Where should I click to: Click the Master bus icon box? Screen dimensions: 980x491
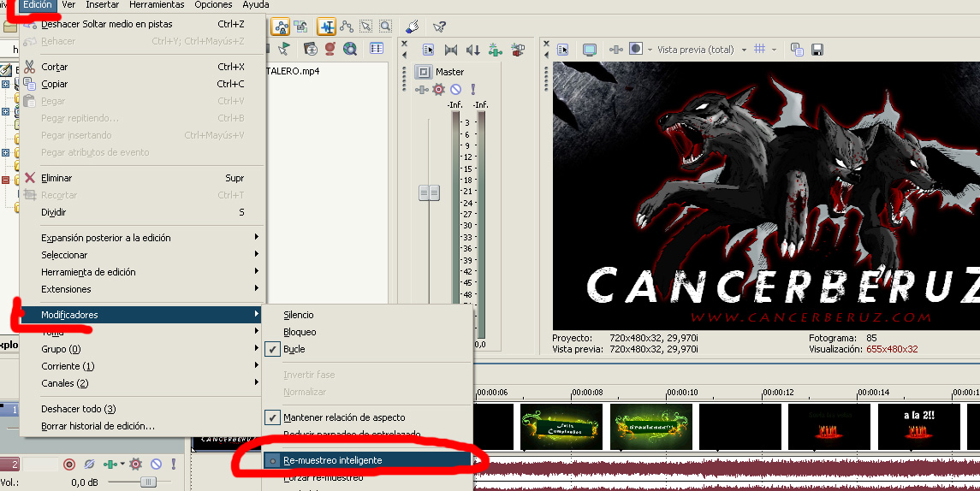pyautogui.click(x=423, y=72)
